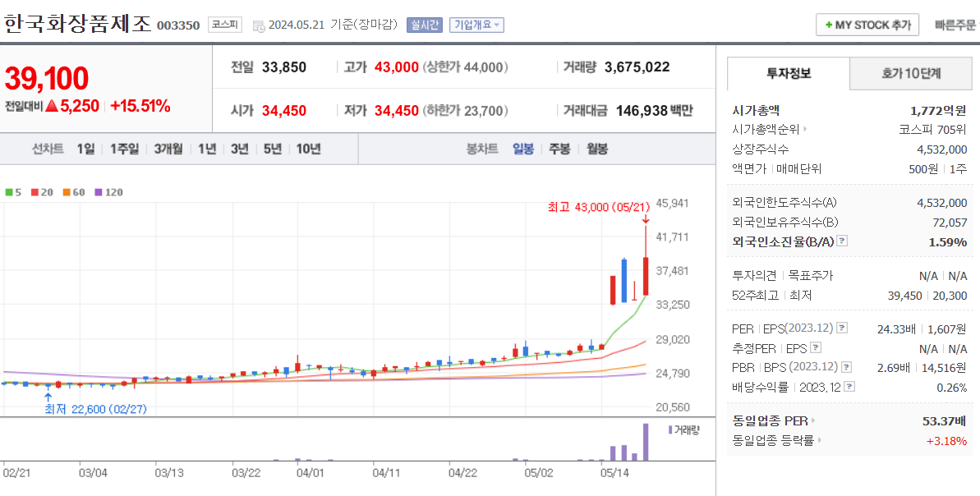Open 배당수익률 help question mark icon
Image resolution: width=980 pixels, height=496 pixels.
pyautogui.click(x=849, y=387)
